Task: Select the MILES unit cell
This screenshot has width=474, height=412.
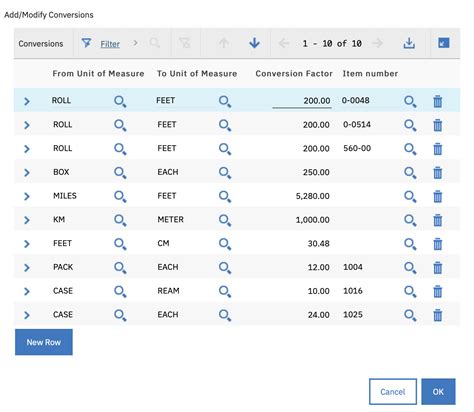Action: pos(65,196)
